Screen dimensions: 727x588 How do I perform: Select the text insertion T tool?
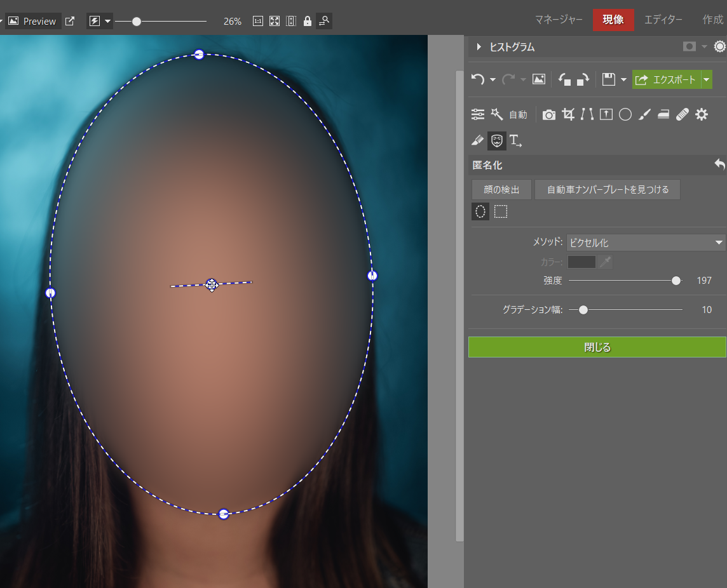(x=515, y=140)
